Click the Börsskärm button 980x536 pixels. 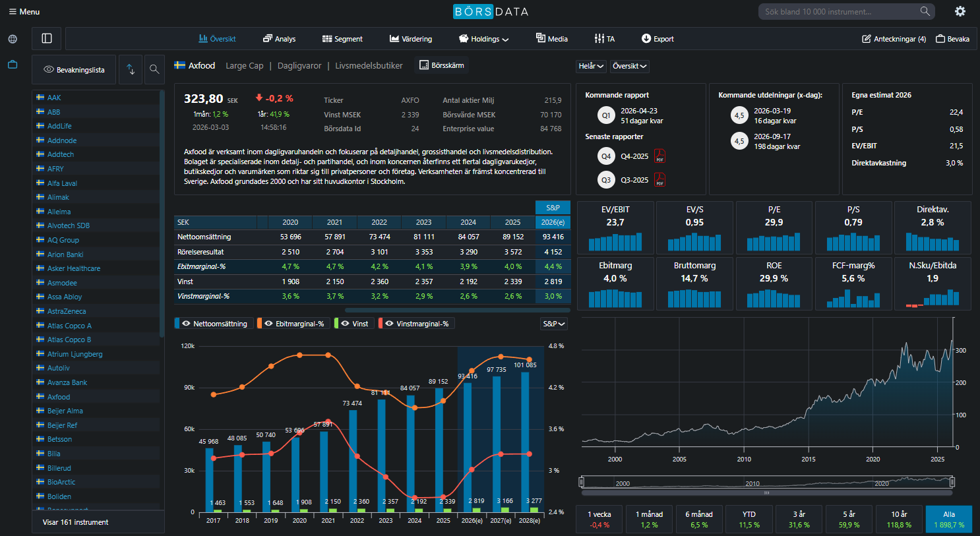[x=441, y=65]
